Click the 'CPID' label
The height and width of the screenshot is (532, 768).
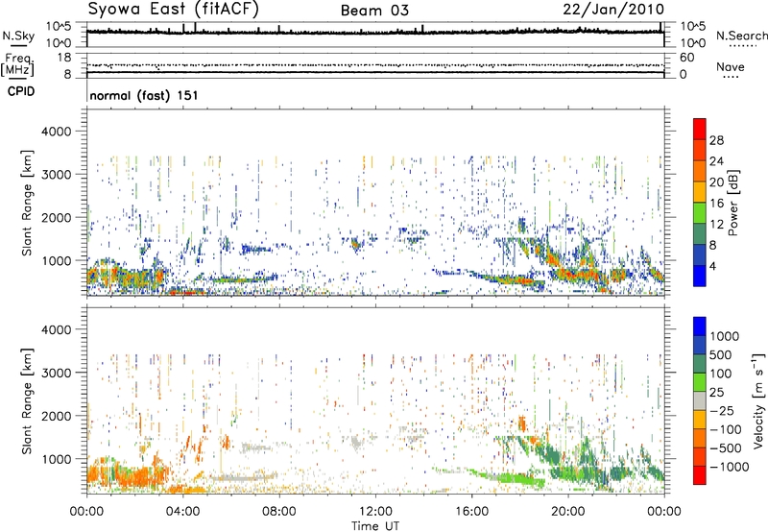pyautogui.click(x=20, y=91)
